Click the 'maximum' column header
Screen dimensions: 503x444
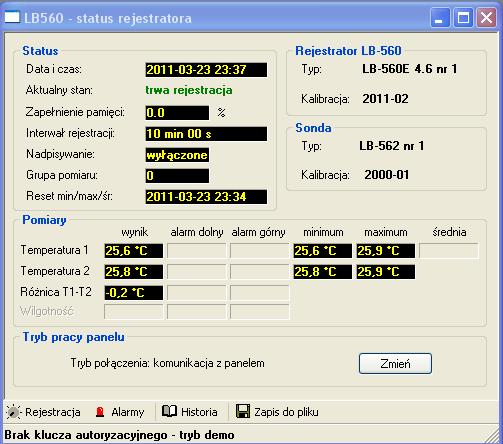(386, 232)
